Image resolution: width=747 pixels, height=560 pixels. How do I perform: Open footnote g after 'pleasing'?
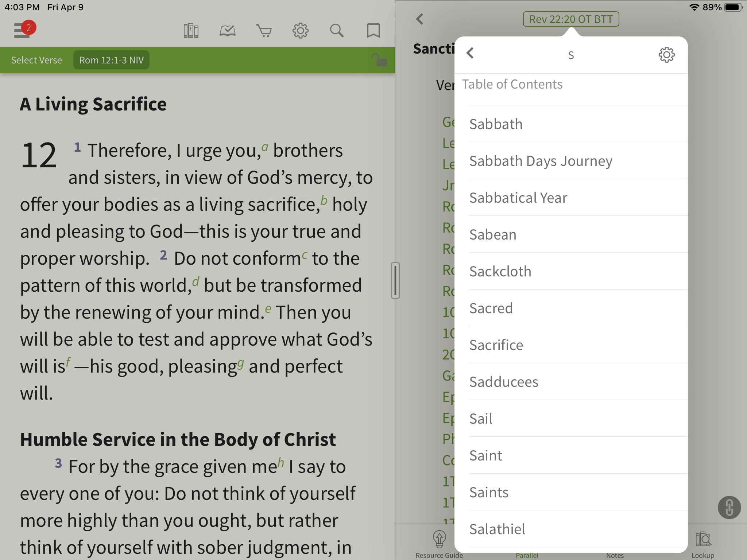(x=240, y=363)
